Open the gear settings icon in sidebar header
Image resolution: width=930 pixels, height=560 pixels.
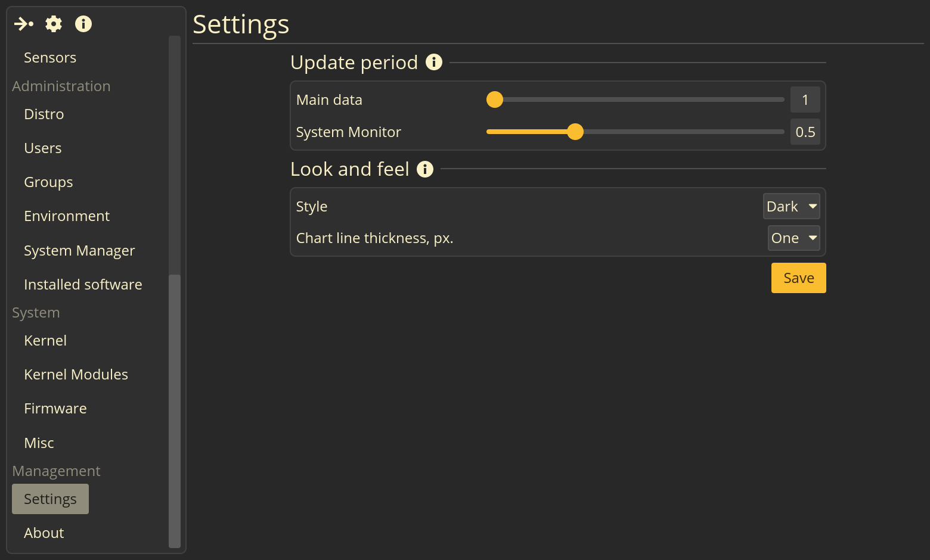(54, 24)
